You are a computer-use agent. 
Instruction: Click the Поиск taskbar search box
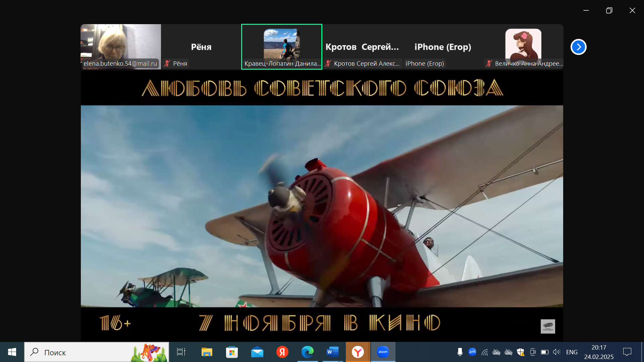coord(97,352)
